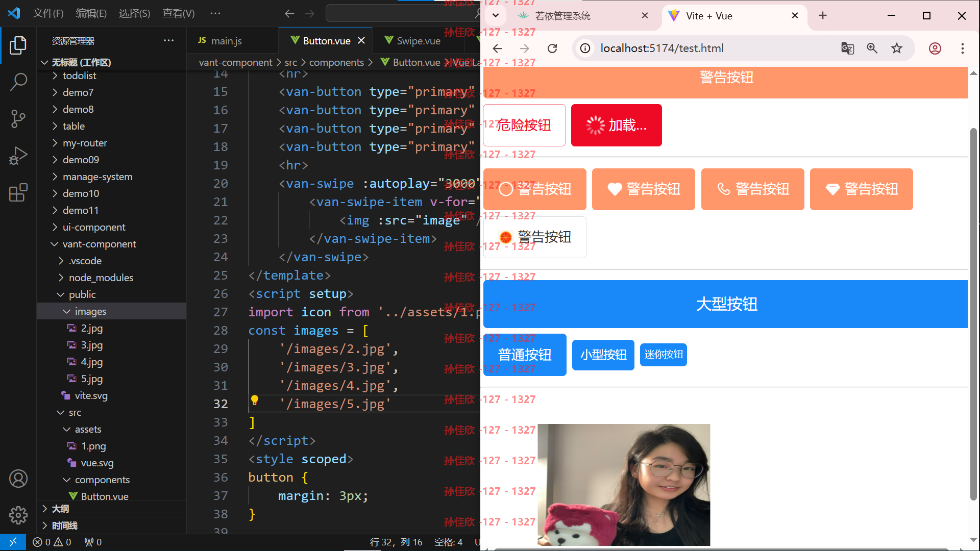Viewport: 980px width, 551px height.
Task: Click the 大型按钮 blue button
Action: pyautogui.click(x=725, y=304)
